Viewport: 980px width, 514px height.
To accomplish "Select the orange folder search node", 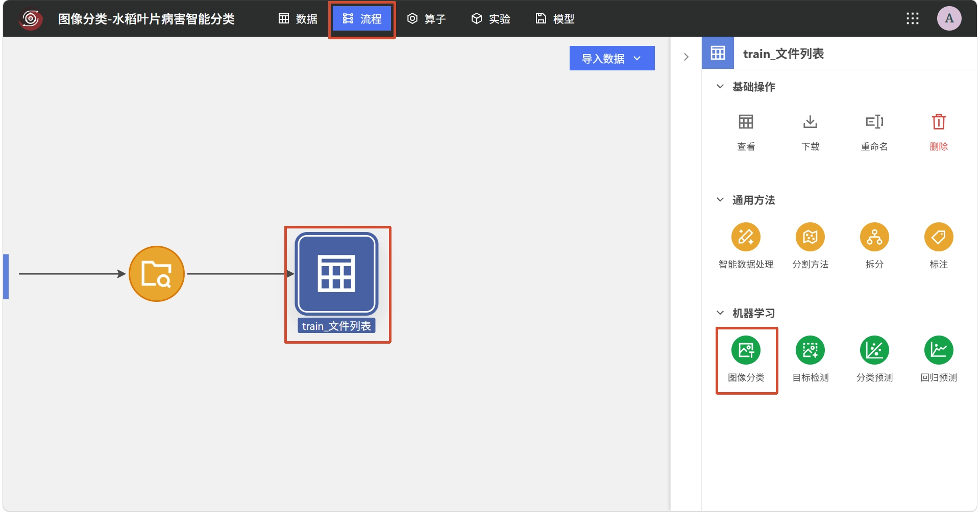I will pyautogui.click(x=156, y=274).
